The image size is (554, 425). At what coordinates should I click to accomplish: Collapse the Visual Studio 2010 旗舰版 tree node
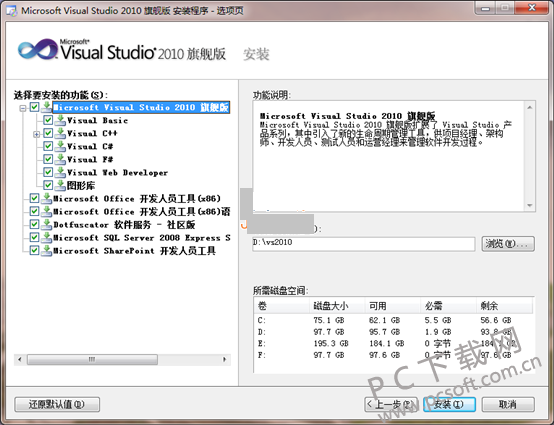pyautogui.click(x=23, y=108)
